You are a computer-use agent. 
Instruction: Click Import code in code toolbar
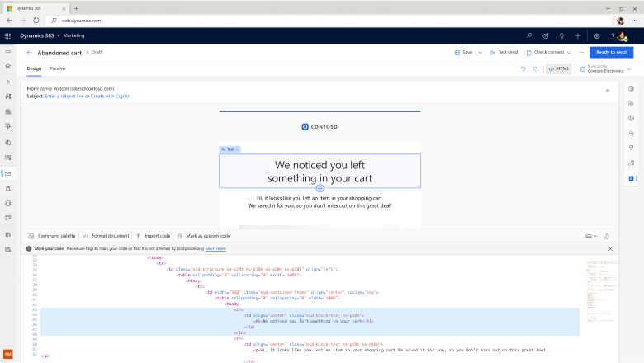154,236
